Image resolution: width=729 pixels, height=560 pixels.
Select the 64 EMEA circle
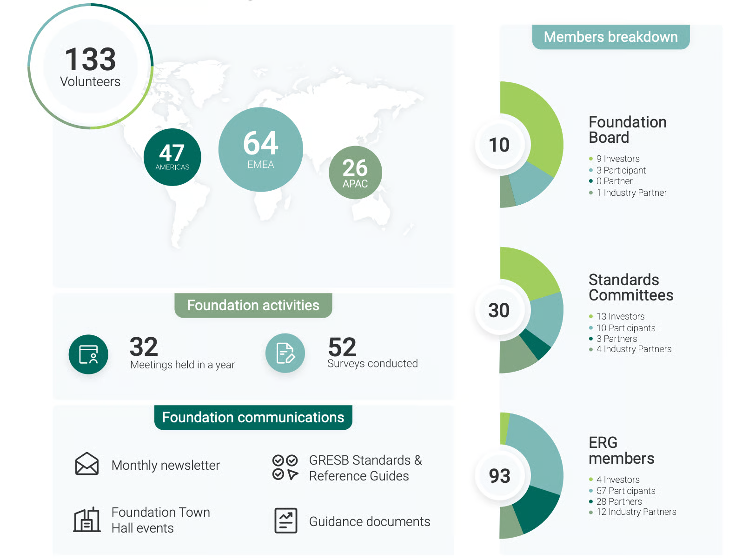tap(260, 149)
